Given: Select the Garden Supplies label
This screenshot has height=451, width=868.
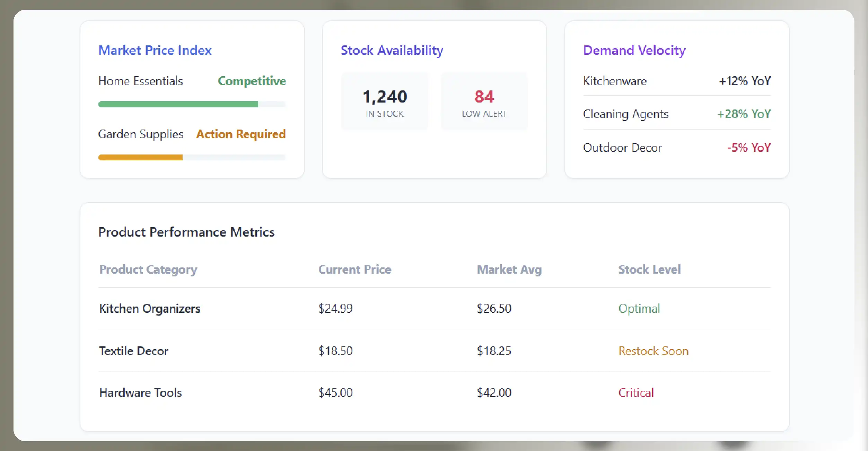Looking at the screenshot, I should [141, 134].
